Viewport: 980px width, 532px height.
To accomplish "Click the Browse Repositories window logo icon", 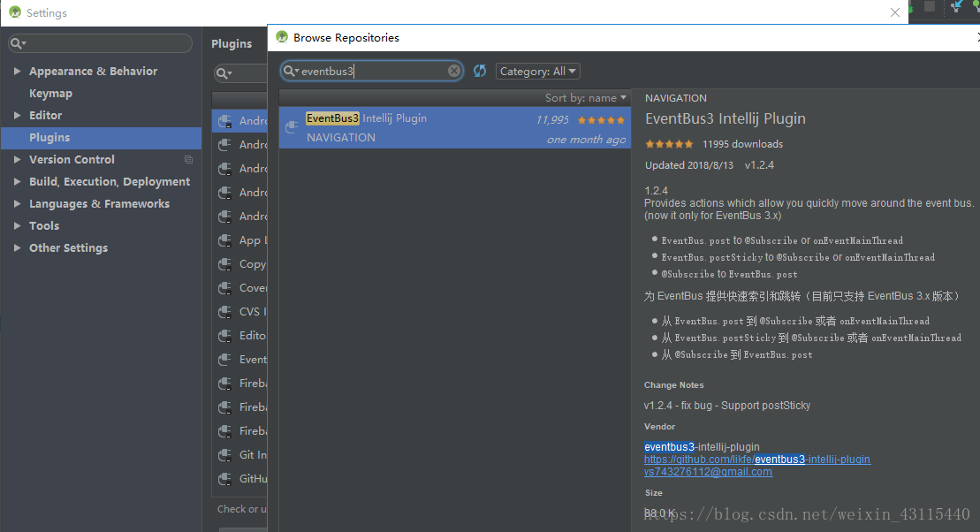I will (282, 37).
